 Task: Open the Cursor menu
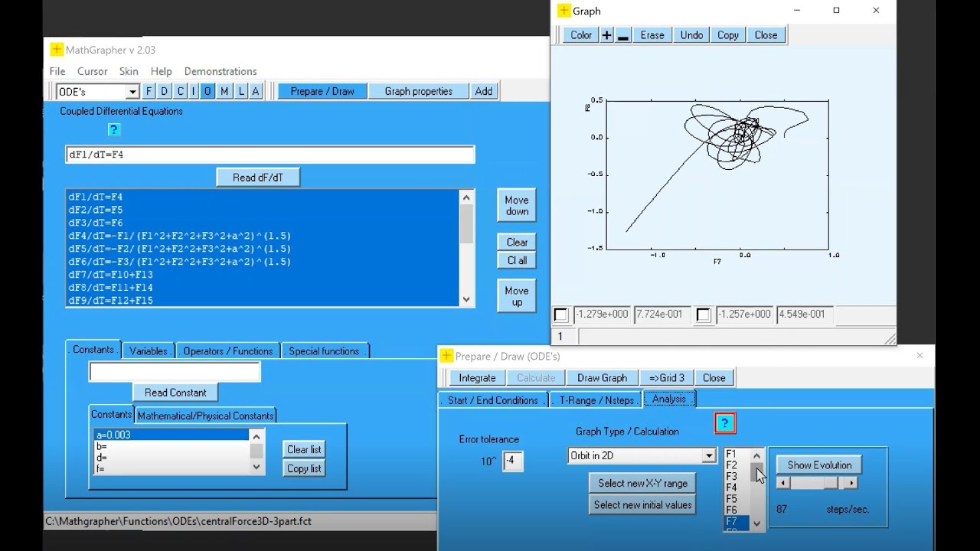92,71
